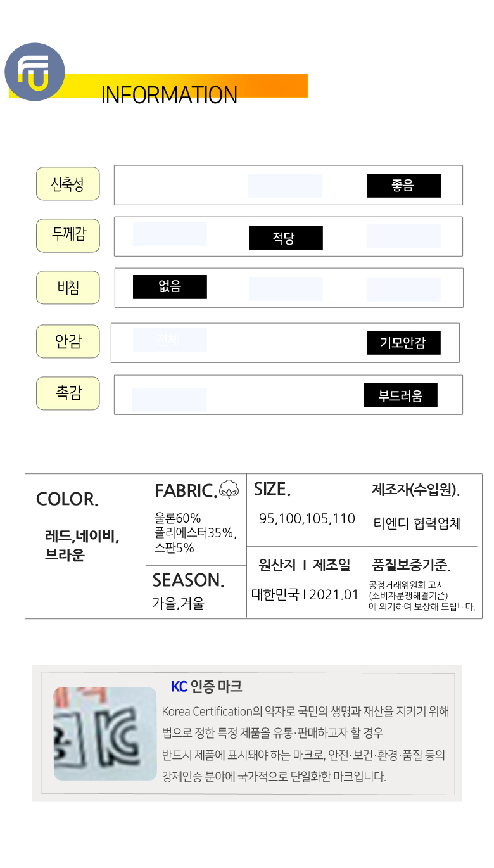Click the color text 레드,네이비, 브라운

(x=82, y=546)
